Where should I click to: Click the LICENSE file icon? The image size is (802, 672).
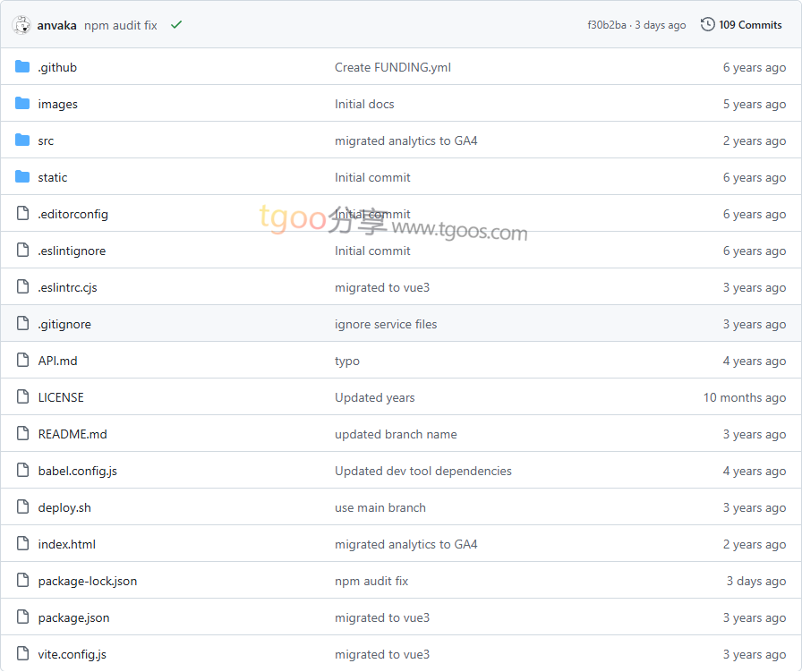(x=22, y=397)
